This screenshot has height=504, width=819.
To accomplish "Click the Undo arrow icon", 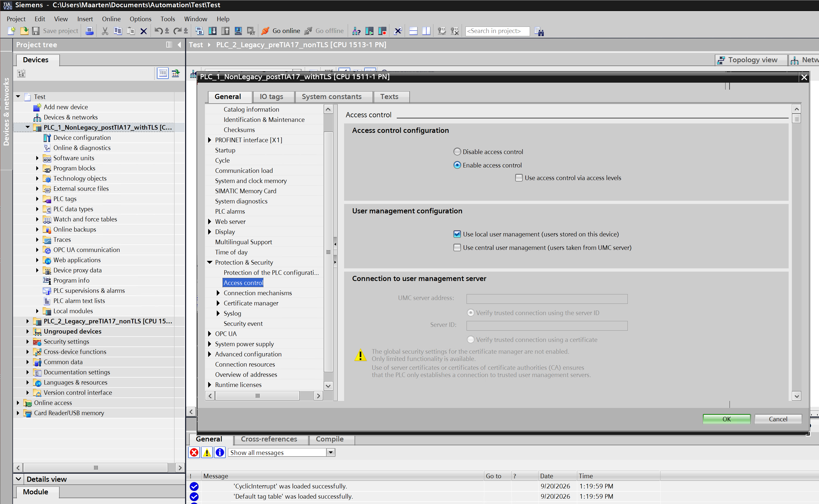I will point(158,31).
